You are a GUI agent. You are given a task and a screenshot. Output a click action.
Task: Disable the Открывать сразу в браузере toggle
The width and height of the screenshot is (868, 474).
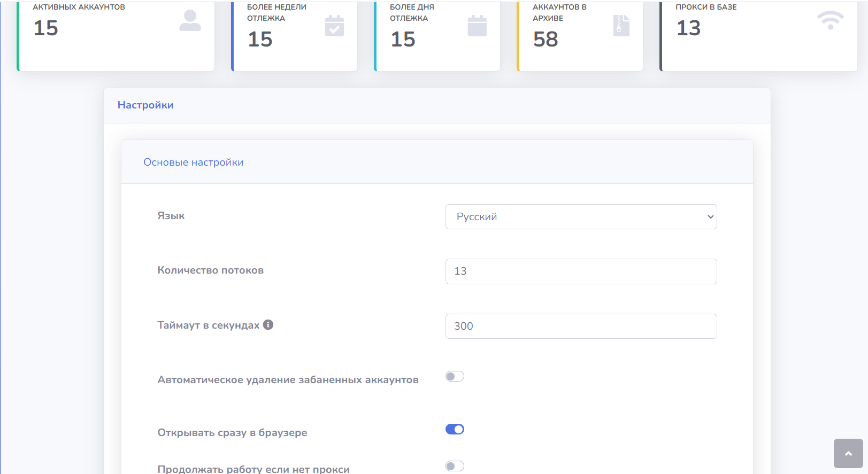(x=455, y=430)
